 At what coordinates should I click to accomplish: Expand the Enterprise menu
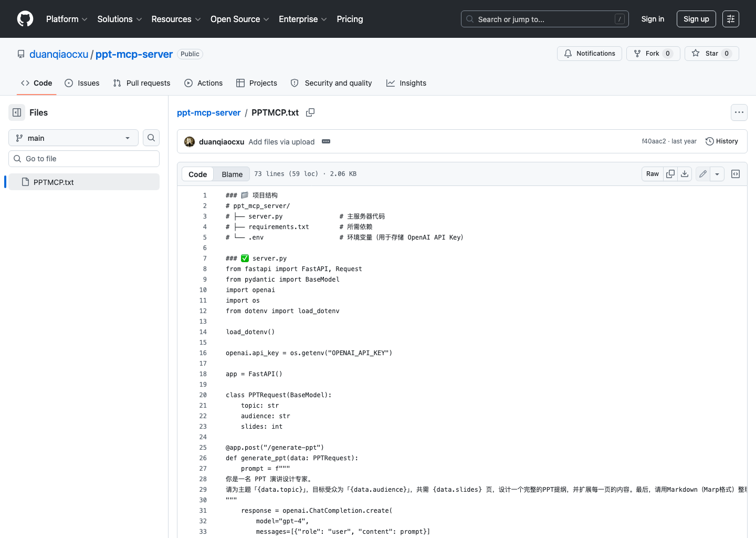(303, 19)
